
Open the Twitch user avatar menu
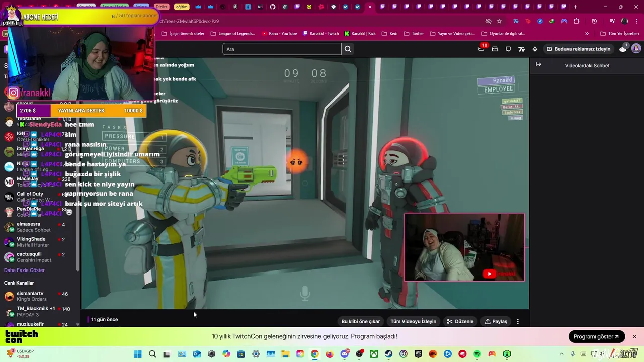[636, 49]
